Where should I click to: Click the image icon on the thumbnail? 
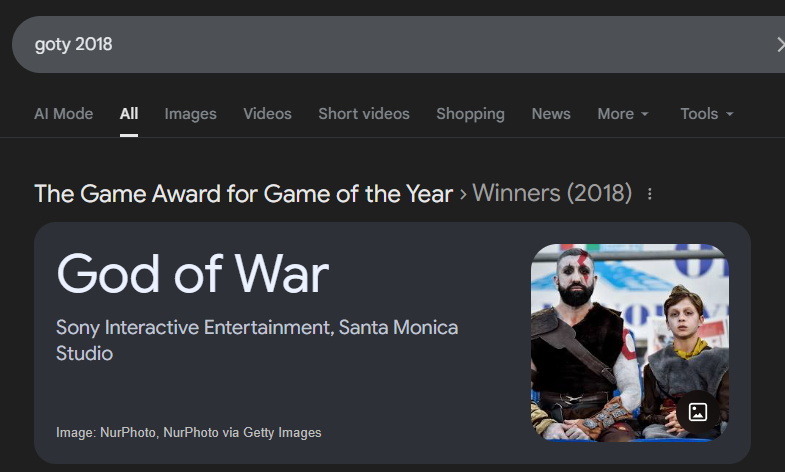pyautogui.click(x=698, y=412)
